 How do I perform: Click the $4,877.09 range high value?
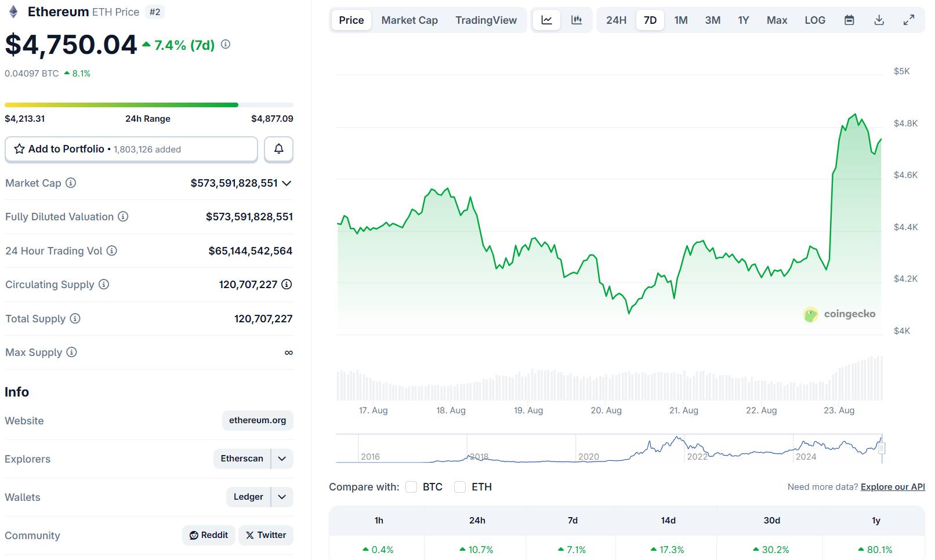click(x=272, y=119)
